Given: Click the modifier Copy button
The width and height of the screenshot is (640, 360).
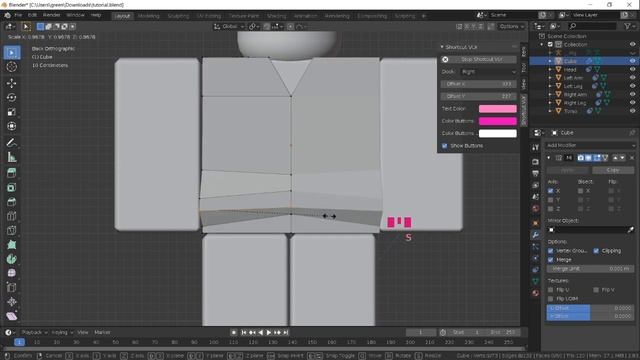Looking at the screenshot, I should (613, 170).
